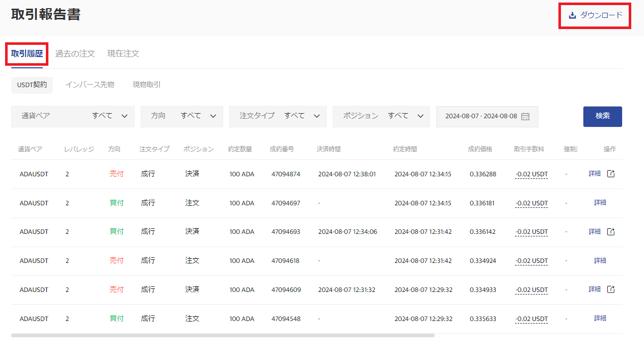Viewport: 644px width, 347px height.
Task: Click the 取引報告書 page title
Action: click(x=46, y=14)
